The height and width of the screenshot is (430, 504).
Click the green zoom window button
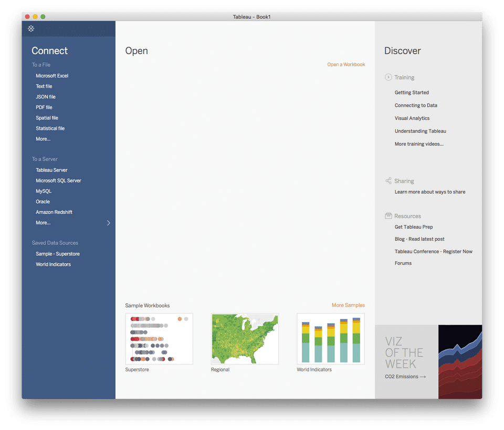click(x=43, y=17)
